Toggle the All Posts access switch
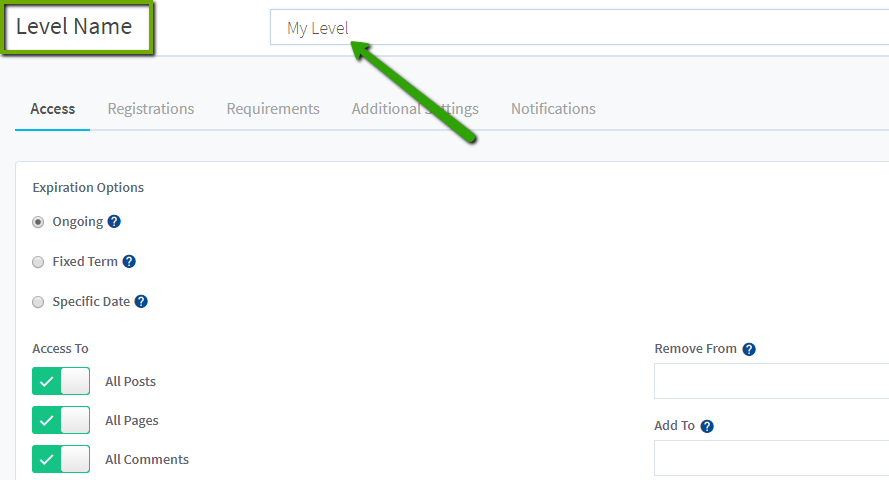This screenshot has width=889, height=480. coord(61,381)
